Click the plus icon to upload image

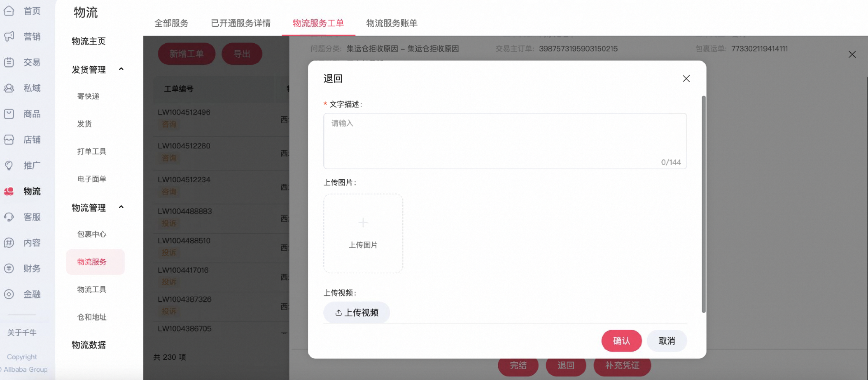pos(363,223)
